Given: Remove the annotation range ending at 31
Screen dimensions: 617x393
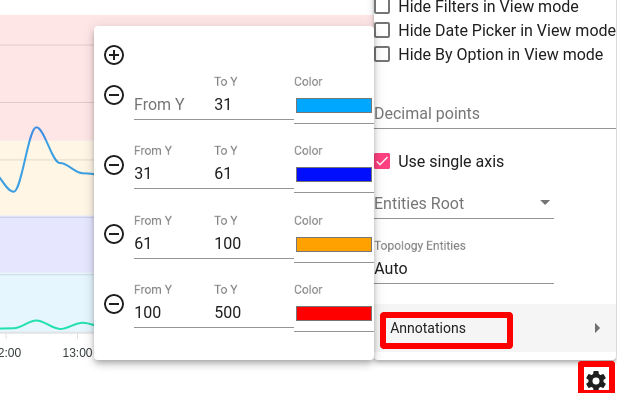Looking at the screenshot, I should point(114,95).
